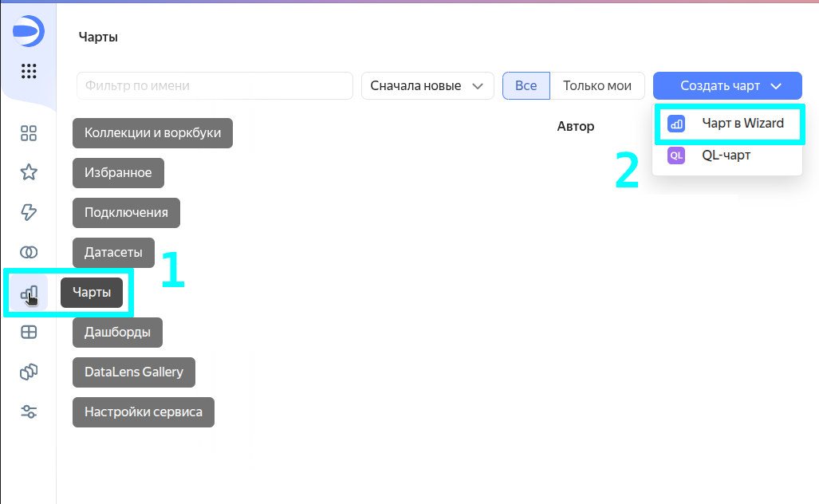Open the all-services grid menu icon

29,71
